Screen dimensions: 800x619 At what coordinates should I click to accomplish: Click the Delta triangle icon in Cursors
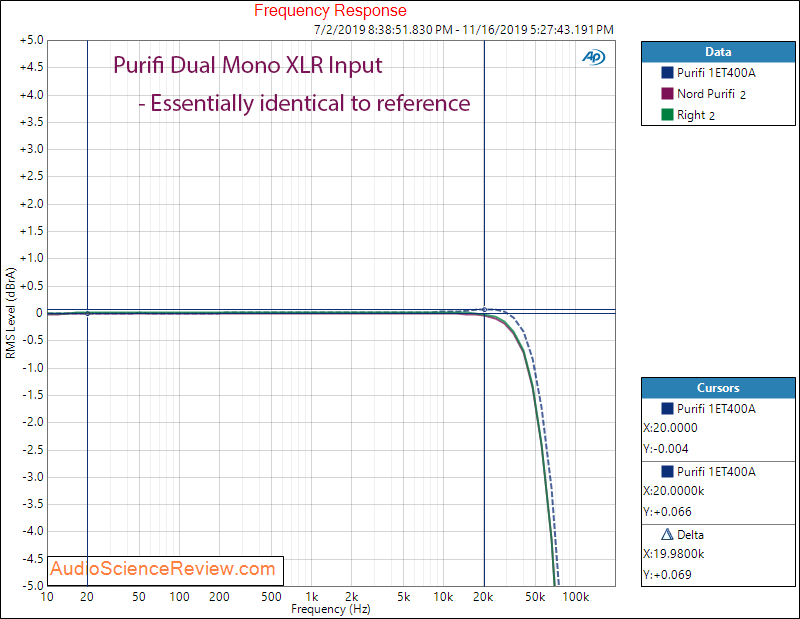coord(667,534)
